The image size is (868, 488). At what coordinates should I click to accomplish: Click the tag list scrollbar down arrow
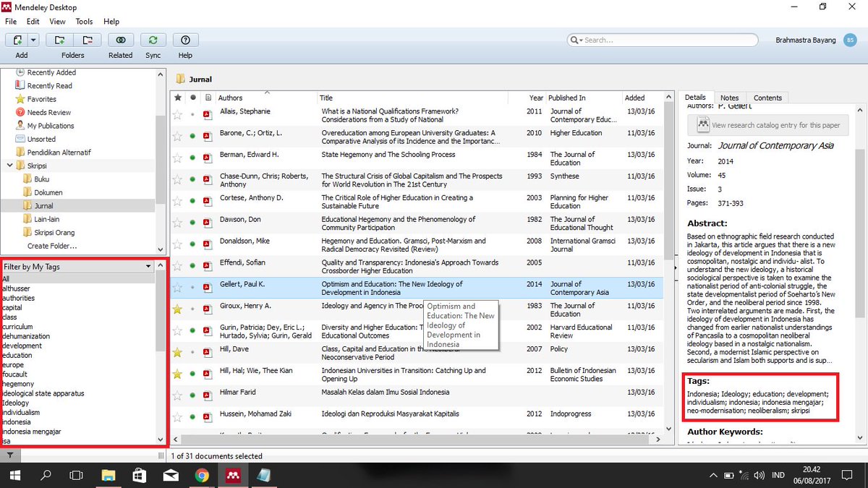point(160,440)
